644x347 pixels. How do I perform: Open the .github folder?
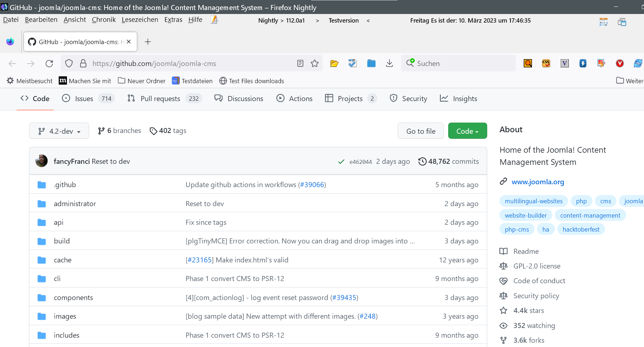pos(65,185)
